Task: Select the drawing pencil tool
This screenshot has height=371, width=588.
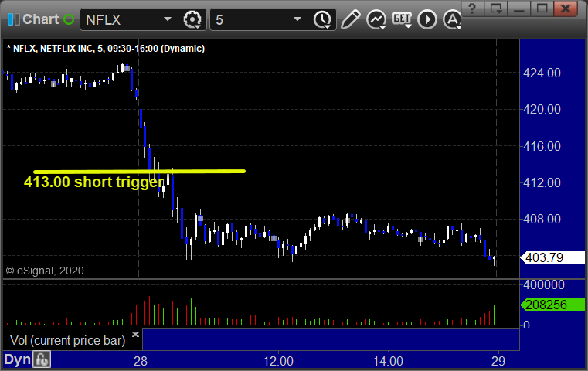Action: (x=350, y=19)
